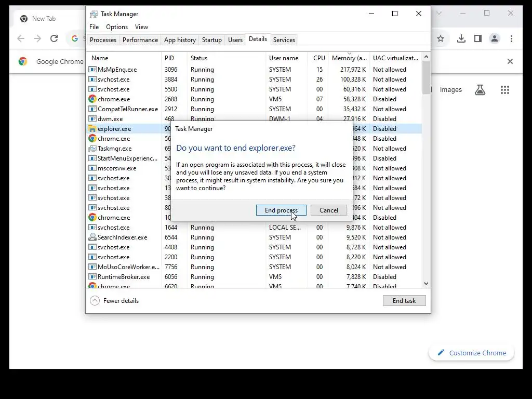Click End task button in Task Manager
The height and width of the screenshot is (399, 532).
[404, 301]
